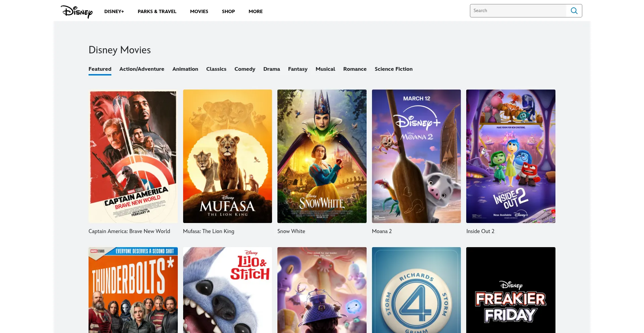Image resolution: width=644 pixels, height=333 pixels.
Task: Select the Musical genre tab
Action: pyautogui.click(x=325, y=69)
